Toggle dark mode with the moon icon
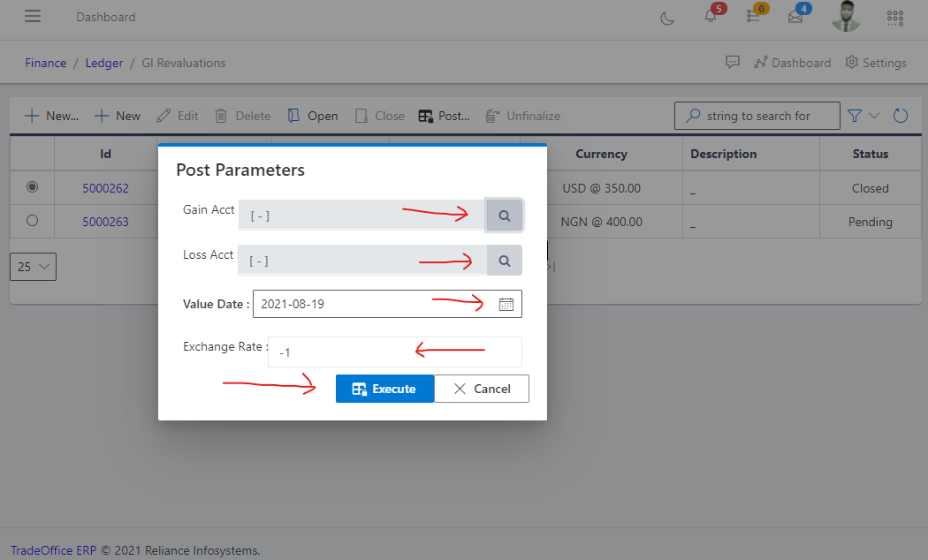Image resolution: width=928 pixels, height=560 pixels. (x=667, y=17)
